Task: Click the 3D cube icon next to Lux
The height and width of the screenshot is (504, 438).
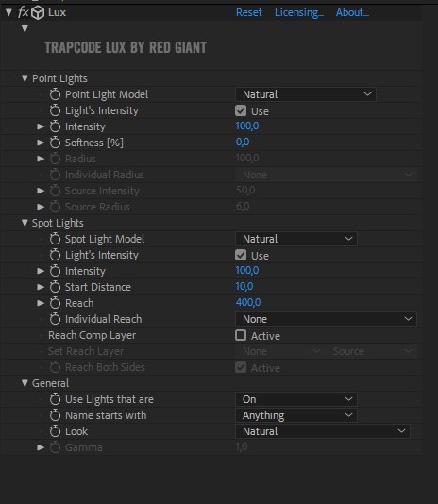Action: tap(38, 13)
